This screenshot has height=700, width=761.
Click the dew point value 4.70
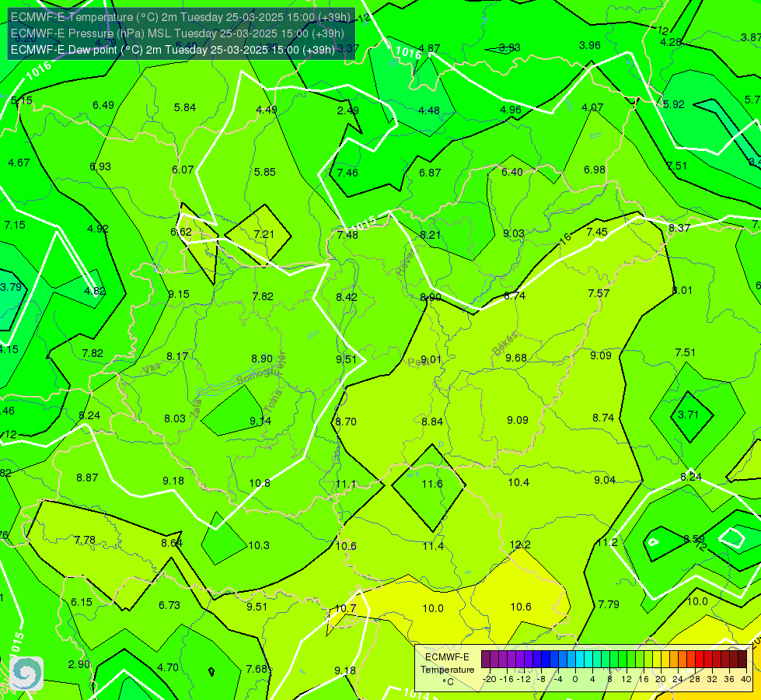pos(168,668)
